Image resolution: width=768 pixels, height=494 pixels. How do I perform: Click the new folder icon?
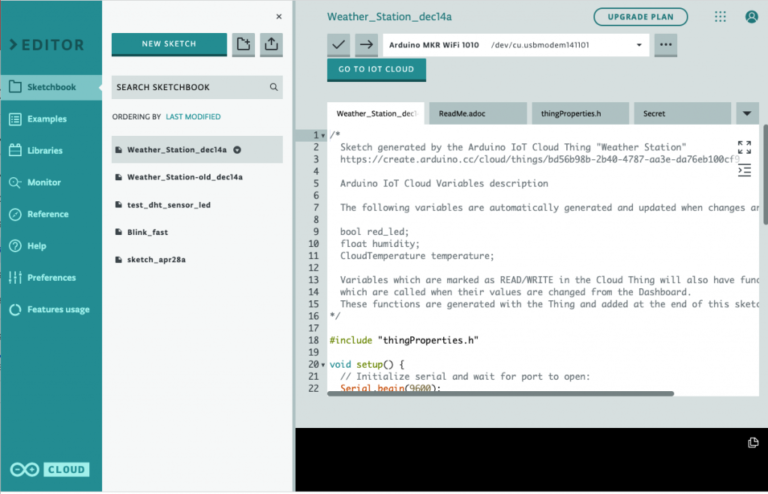[243, 44]
